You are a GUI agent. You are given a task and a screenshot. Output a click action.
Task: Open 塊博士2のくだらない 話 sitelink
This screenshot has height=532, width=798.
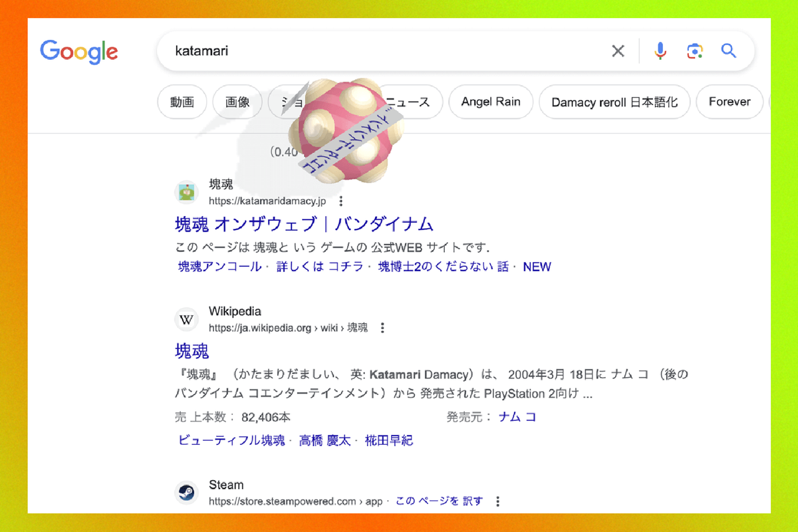(443, 267)
